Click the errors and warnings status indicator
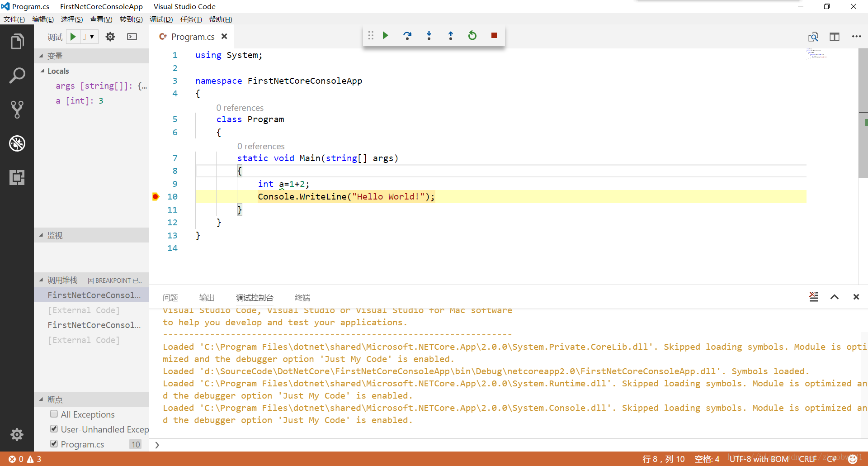This screenshot has height=466, width=868. pos(25,459)
